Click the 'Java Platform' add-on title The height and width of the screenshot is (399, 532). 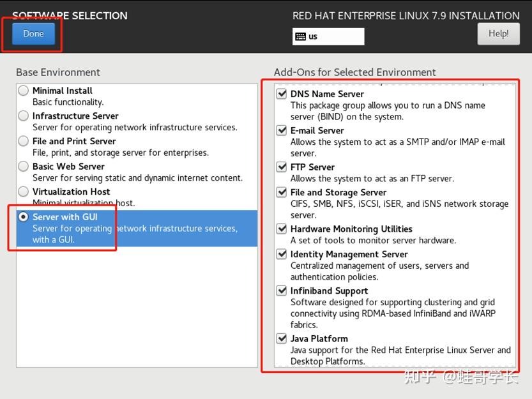click(x=319, y=339)
